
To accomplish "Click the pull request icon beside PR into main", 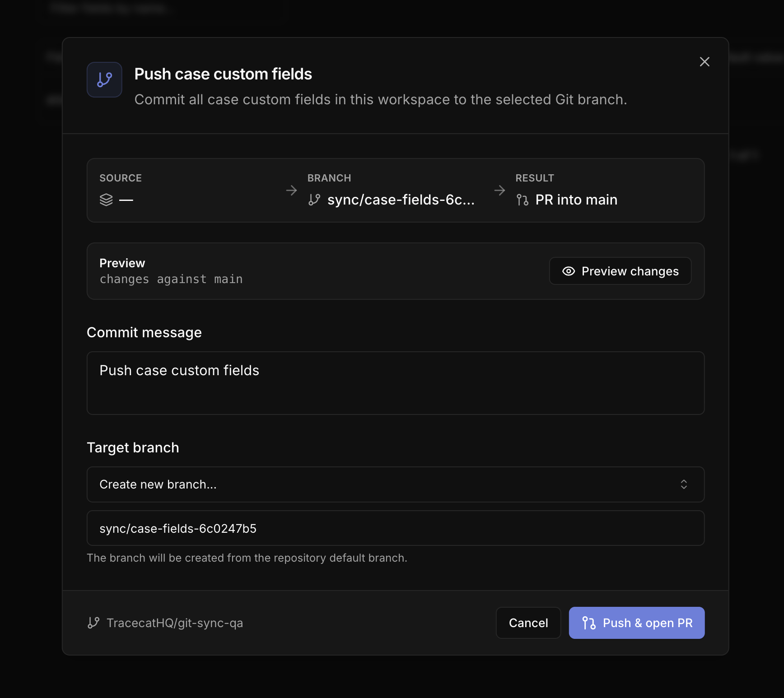I will [x=523, y=200].
